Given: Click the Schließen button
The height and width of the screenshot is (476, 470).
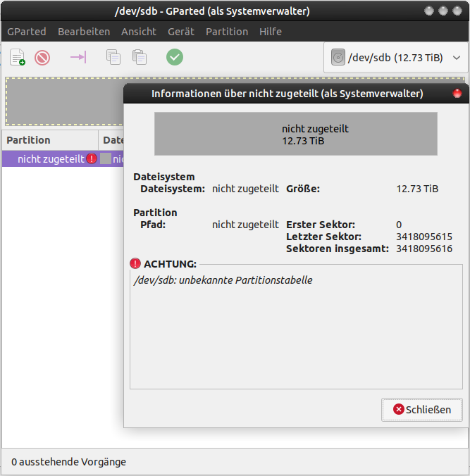Looking at the screenshot, I should click(422, 410).
